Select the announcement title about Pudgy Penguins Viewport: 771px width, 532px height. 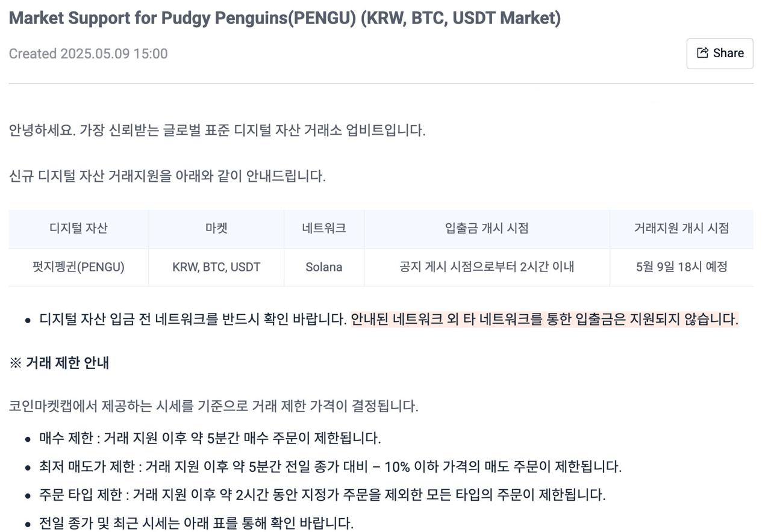pos(285,18)
